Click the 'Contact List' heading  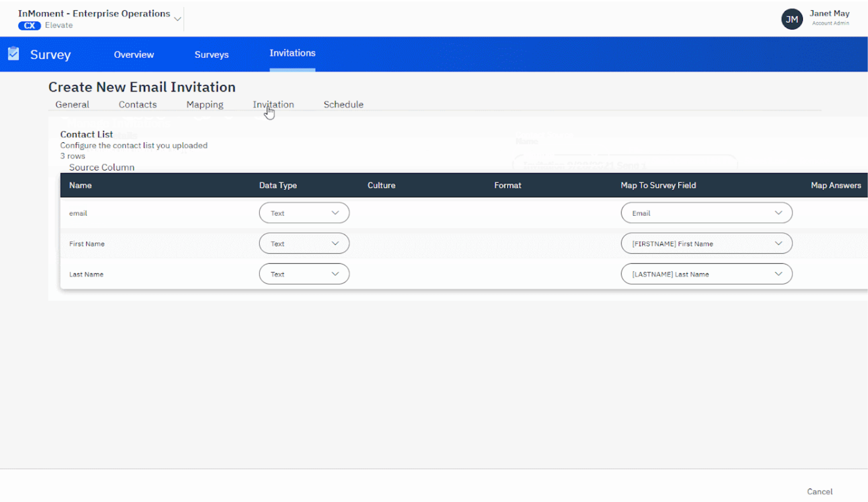click(x=86, y=135)
